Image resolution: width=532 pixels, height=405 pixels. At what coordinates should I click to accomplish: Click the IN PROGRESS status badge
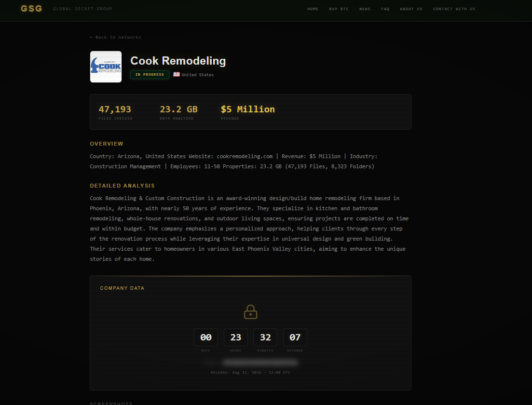pos(150,75)
